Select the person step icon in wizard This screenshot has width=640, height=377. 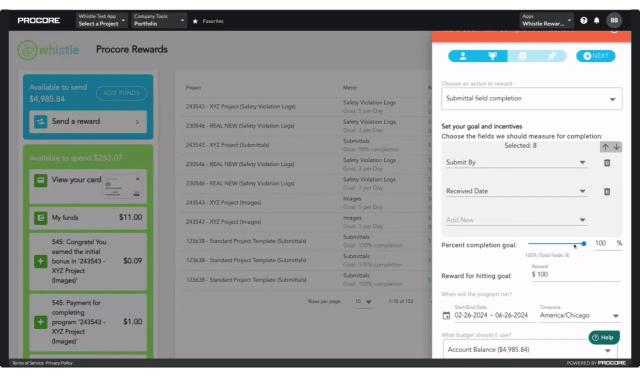pyautogui.click(x=463, y=56)
